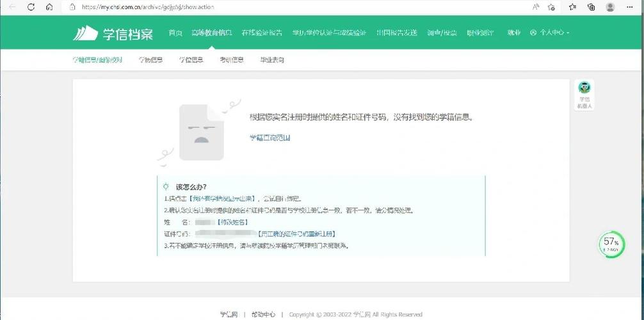Open 职业测评 menu item
Image resolution: width=644 pixels, height=320 pixels.
(480, 33)
